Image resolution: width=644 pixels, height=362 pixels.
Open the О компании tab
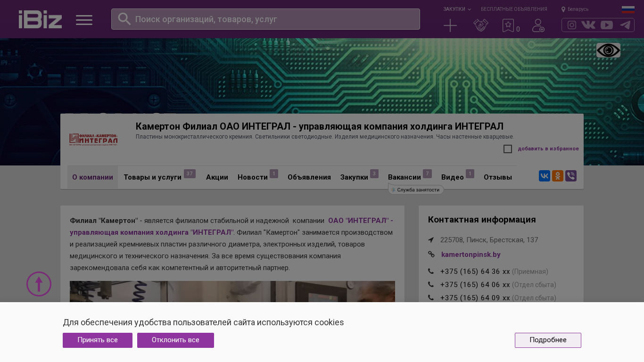pos(92,177)
